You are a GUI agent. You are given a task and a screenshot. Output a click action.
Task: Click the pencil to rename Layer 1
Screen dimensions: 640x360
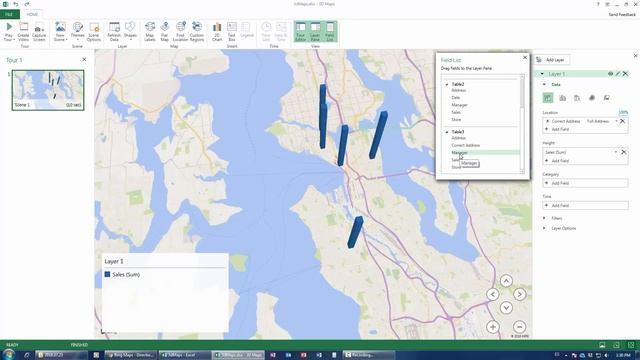click(x=618, y=74)
